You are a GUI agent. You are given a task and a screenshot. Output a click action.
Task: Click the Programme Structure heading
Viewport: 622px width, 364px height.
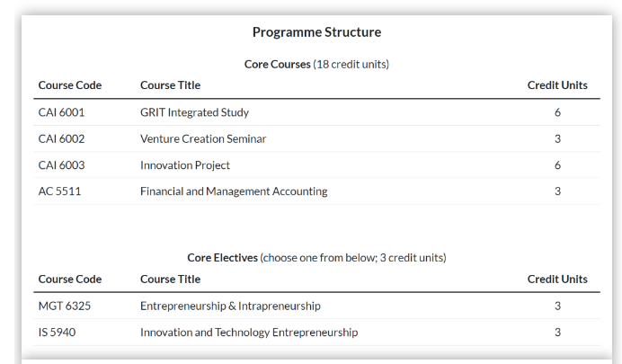coord(316,32)
